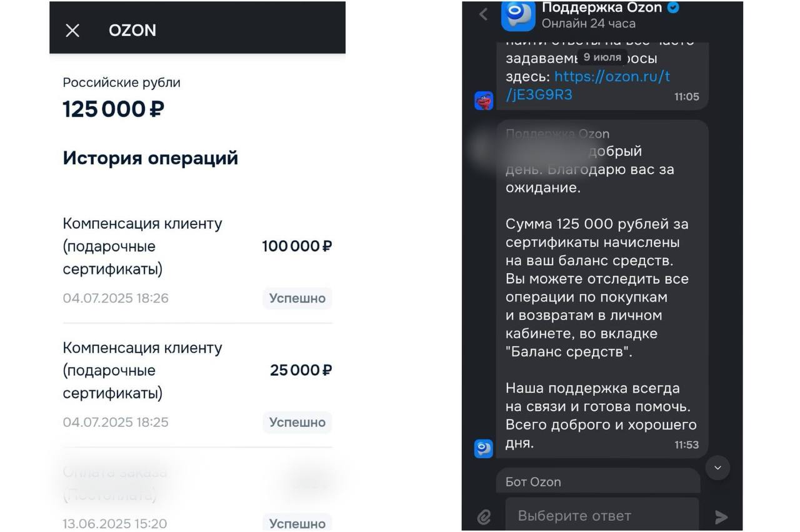
Task: Open the История операций section heading
Action: pyautogui.click(x=150, y=158)
